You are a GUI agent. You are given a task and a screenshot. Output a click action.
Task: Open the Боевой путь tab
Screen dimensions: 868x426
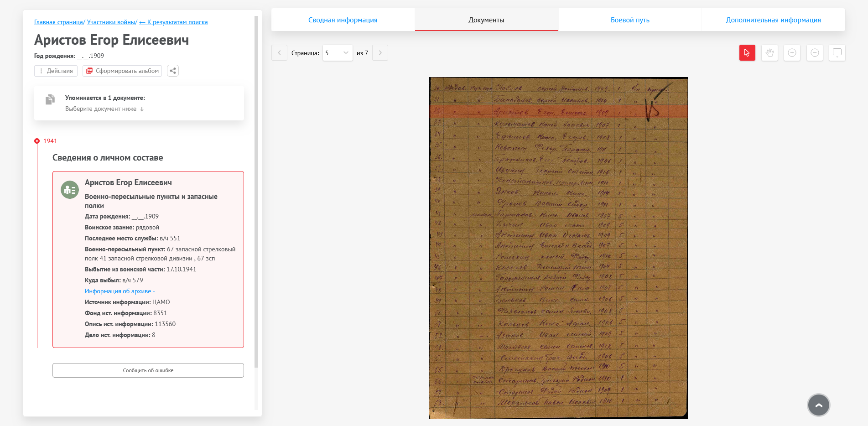[629, 20]
